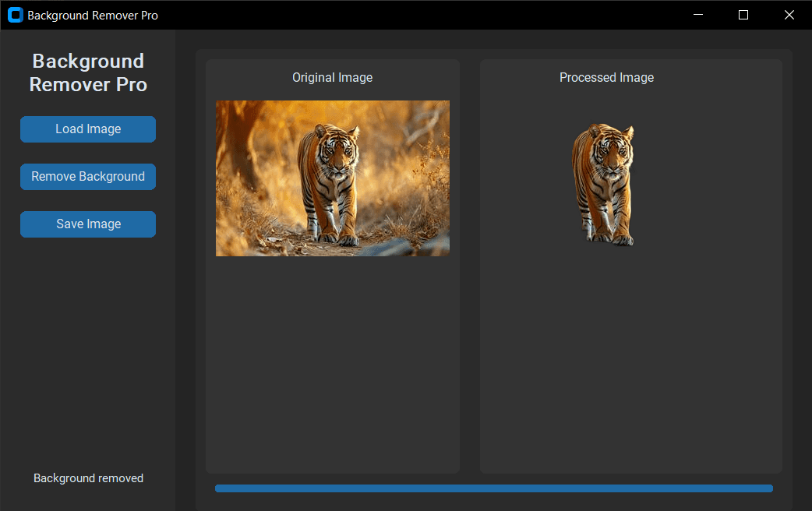Close the Background Remover Pro application
812x511 pixels.
click(x=789, y=15)
